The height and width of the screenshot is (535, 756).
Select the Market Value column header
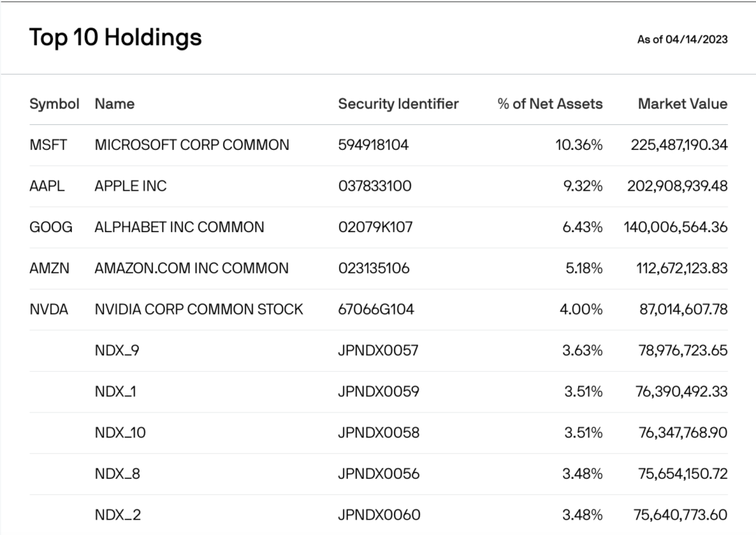click(682, 104)
